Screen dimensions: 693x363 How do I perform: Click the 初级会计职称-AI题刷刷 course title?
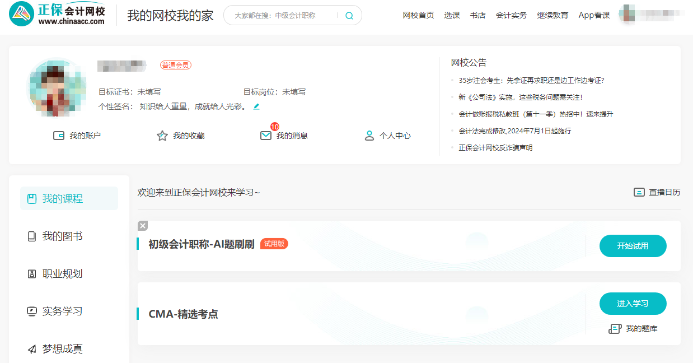(x=202, y=245)
